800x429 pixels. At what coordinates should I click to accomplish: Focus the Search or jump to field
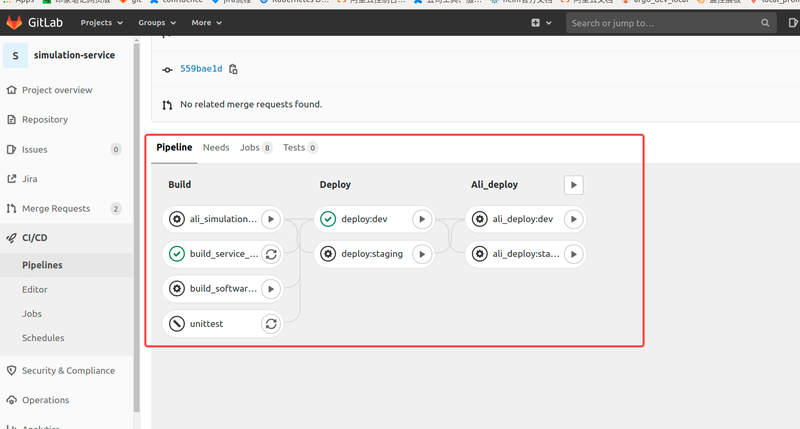(x=670, y=23)
